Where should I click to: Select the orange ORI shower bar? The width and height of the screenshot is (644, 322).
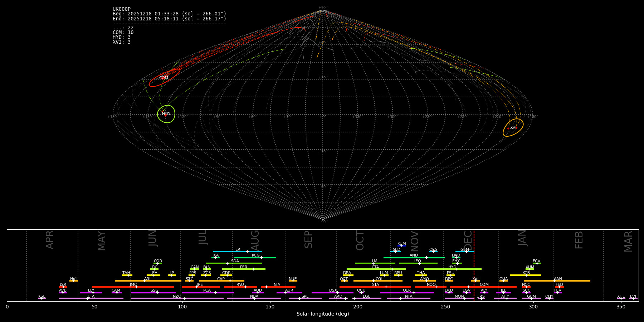378,281
